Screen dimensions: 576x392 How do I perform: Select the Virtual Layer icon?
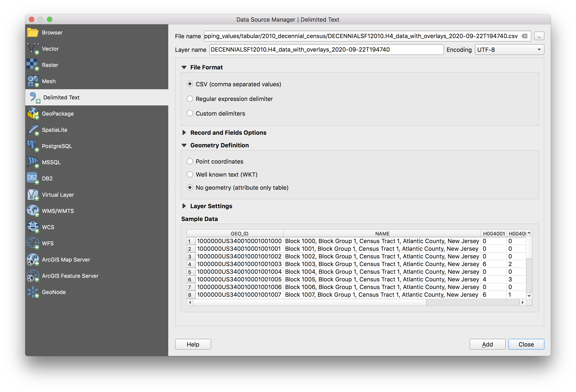click(33, 195)
